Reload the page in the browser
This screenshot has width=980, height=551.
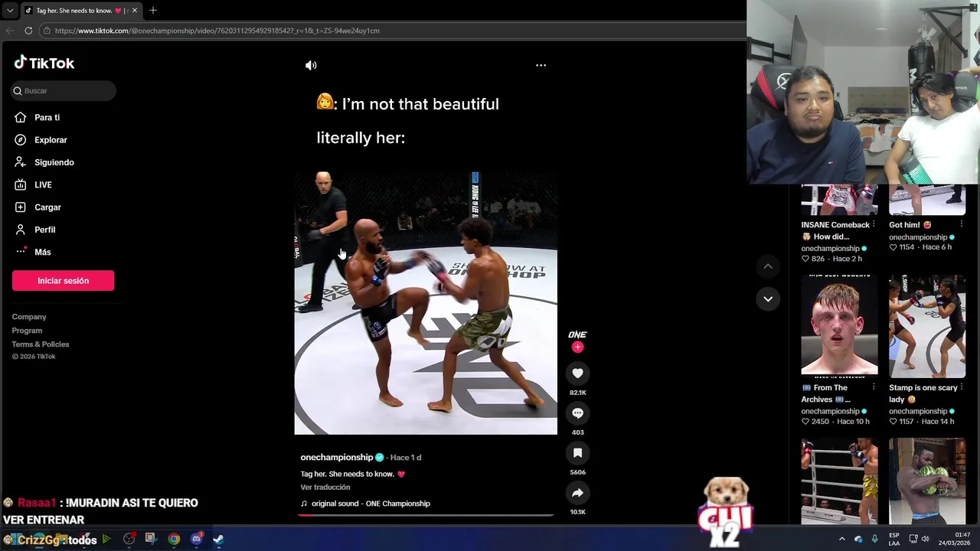28,31
